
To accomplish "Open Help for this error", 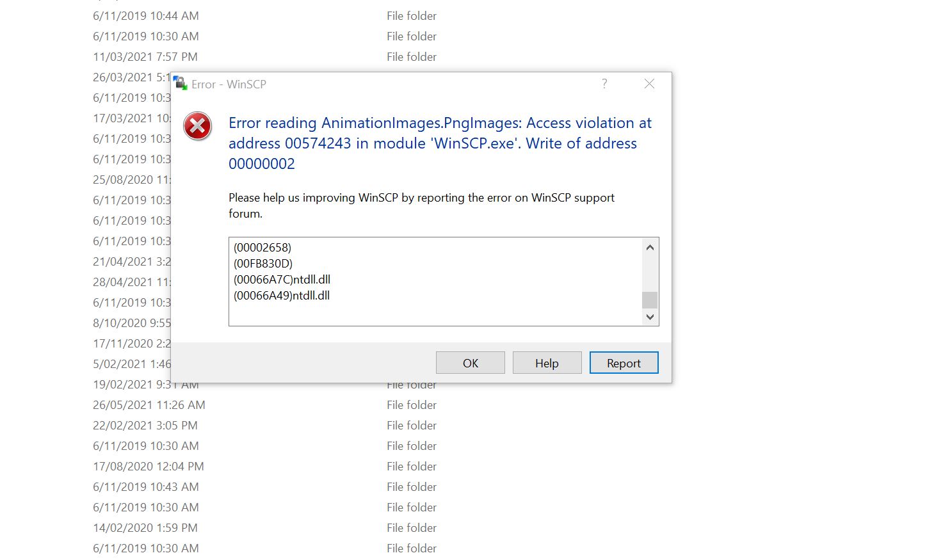I will pos(547,363).
